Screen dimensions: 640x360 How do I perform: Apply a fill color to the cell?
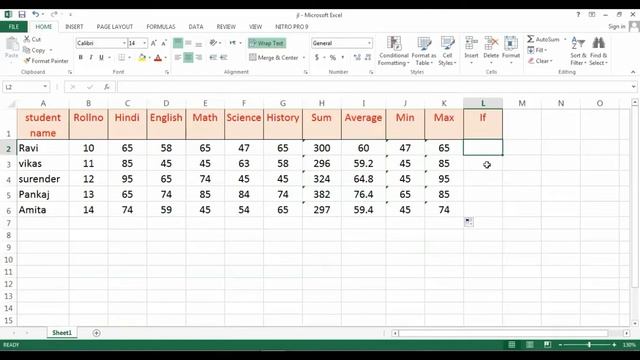[142, 58]
